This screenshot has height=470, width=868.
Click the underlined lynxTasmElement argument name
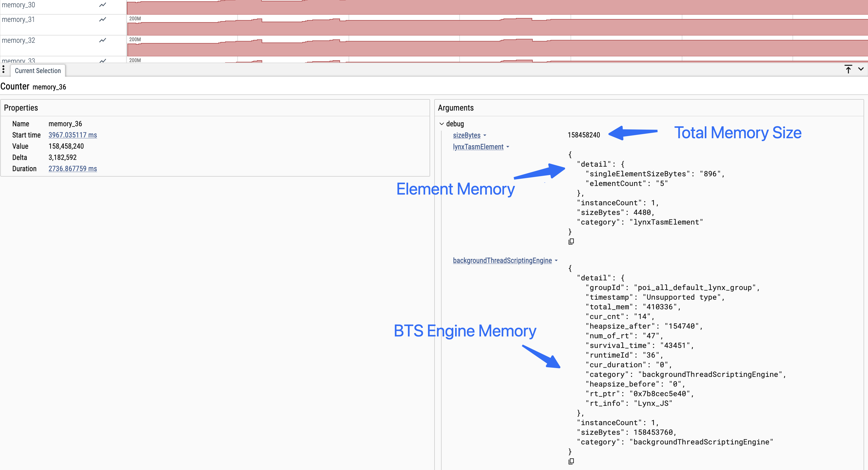click(478, 147)
